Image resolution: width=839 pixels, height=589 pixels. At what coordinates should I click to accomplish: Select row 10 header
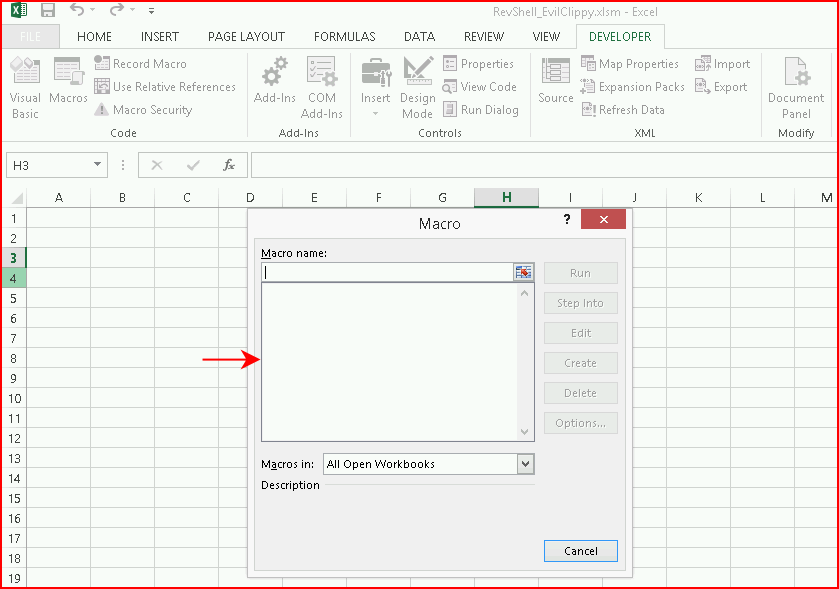coord(14,399)
